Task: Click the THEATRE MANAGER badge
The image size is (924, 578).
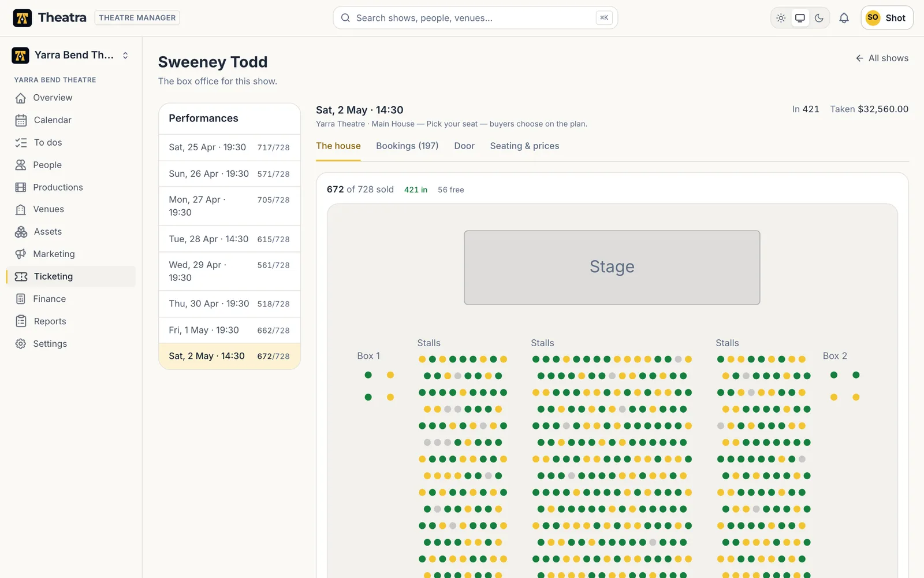Action: click(x=137, y=18)
